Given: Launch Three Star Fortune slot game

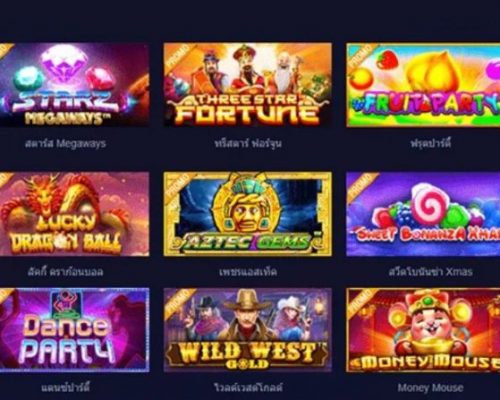Looking at the screenshot, I should [x=248, y=85].
